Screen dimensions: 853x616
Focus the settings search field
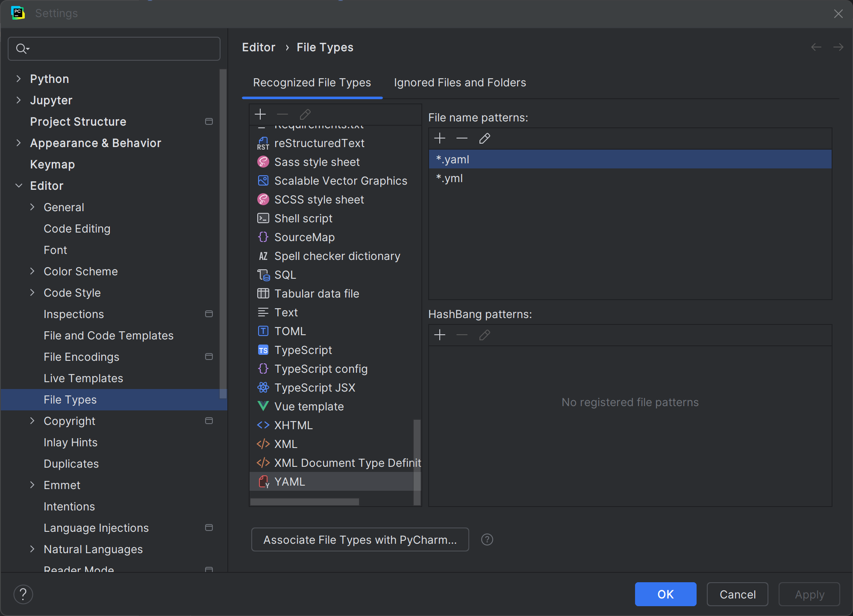120,49
